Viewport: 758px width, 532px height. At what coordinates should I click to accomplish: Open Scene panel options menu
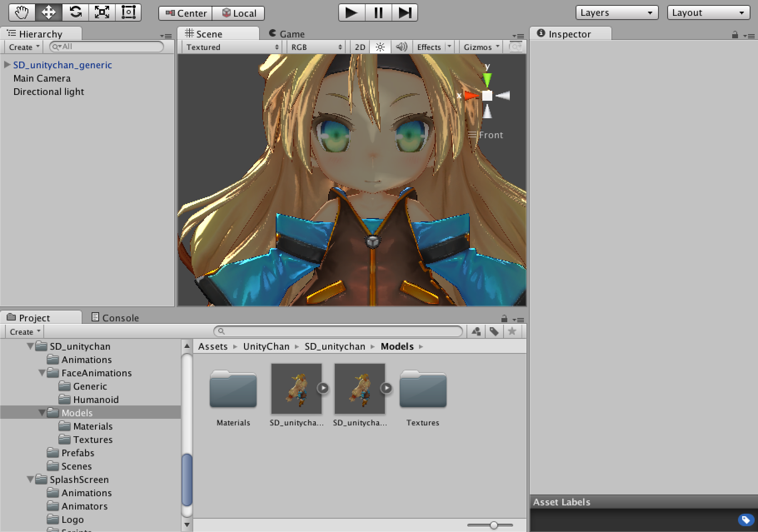click(x=519, y=36)
